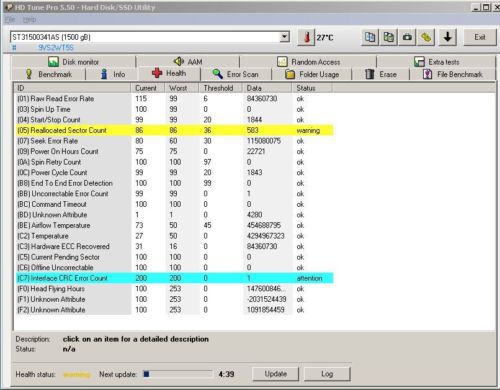
Task: Click the Data column header
Action: coord(267,88)
